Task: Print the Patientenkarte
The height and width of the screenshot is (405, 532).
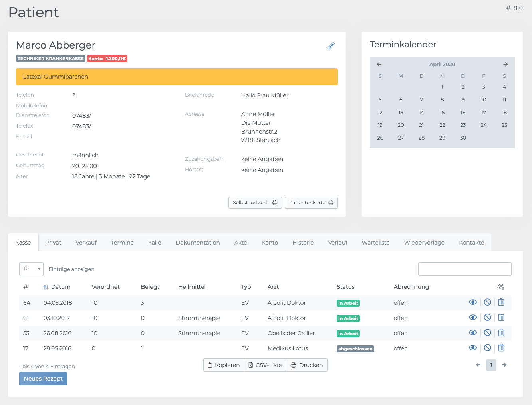Action: (311, 203)
